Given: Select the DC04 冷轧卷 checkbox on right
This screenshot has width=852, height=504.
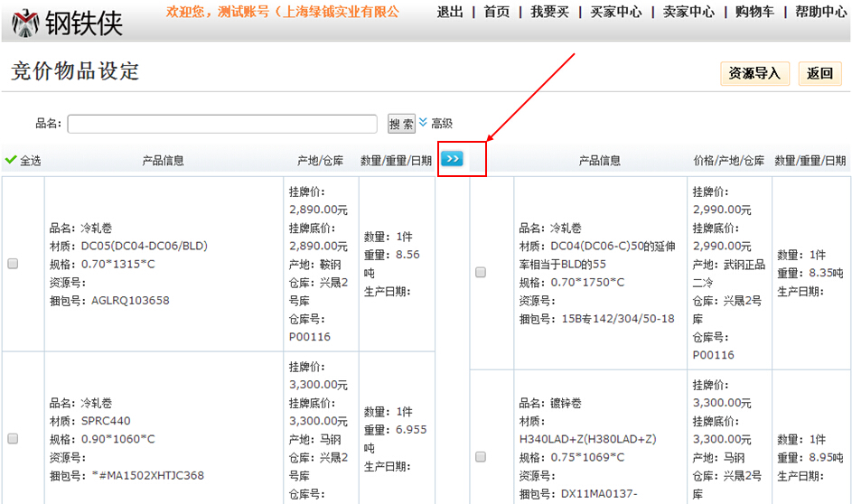Looking at the screenshot, I should click(x=481, y=273).
